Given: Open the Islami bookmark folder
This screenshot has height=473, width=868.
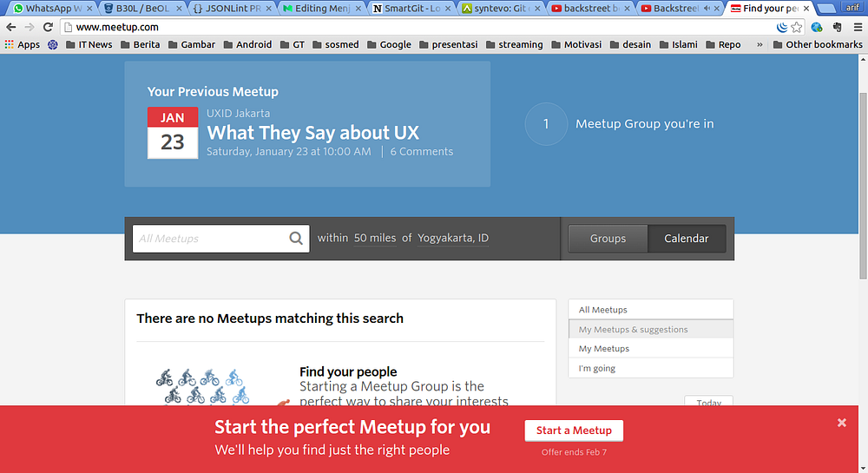Looking at the screenshot, I should [679, 45].
